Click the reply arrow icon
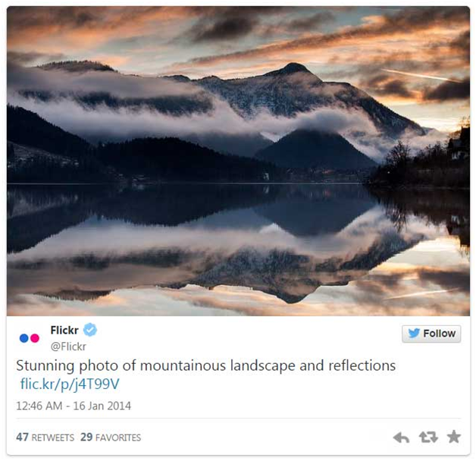 coord(401,437)
